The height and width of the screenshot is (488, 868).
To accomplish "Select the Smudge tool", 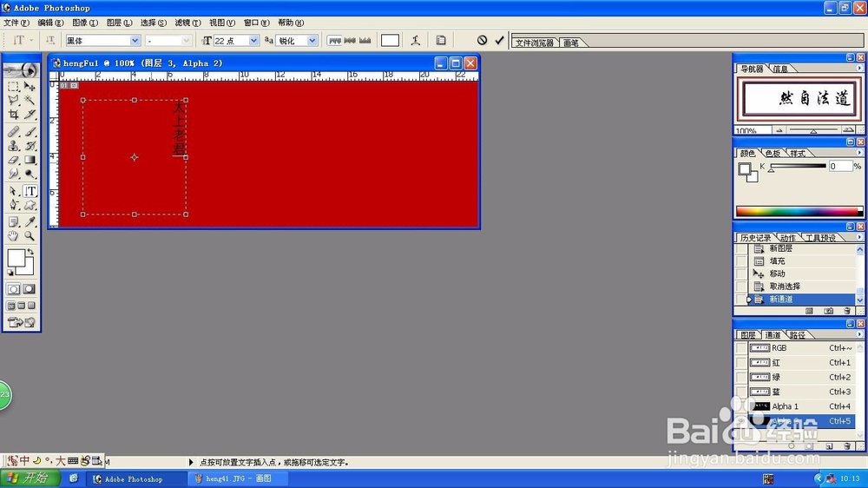I will [13, 174].
